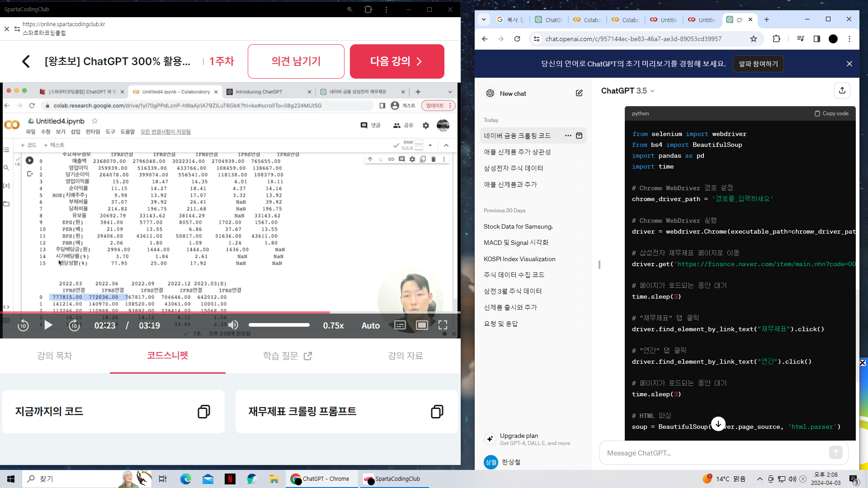Change playback speed 0.75x
This screenshot has height=488, width=868.
click(333, 325)
